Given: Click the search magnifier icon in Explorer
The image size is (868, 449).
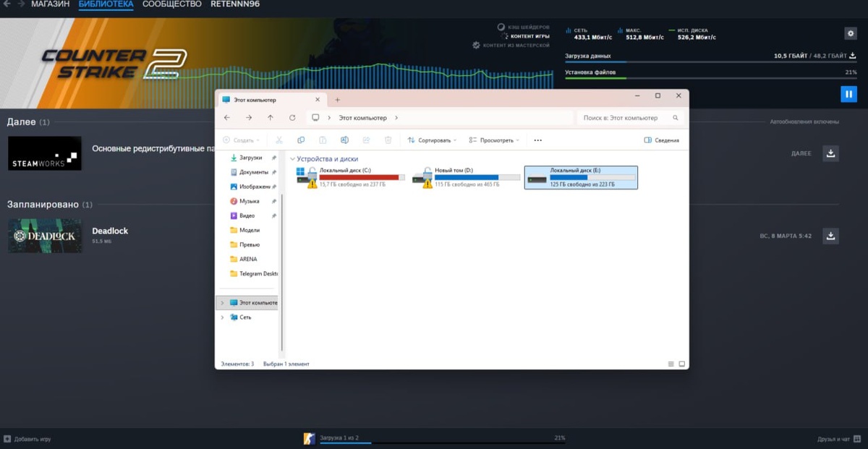Looking at the screenshot, I should point(676,118).
